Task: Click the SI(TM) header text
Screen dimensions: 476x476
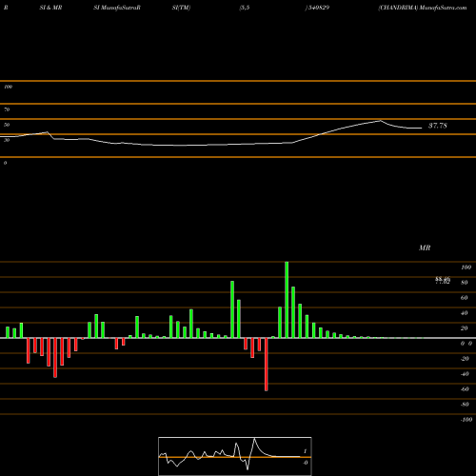Action: tap(181, 8)
